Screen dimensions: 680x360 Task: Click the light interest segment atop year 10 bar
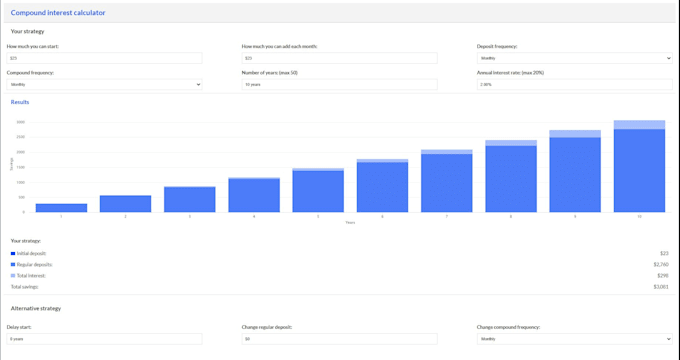click(x=639, y=125)
